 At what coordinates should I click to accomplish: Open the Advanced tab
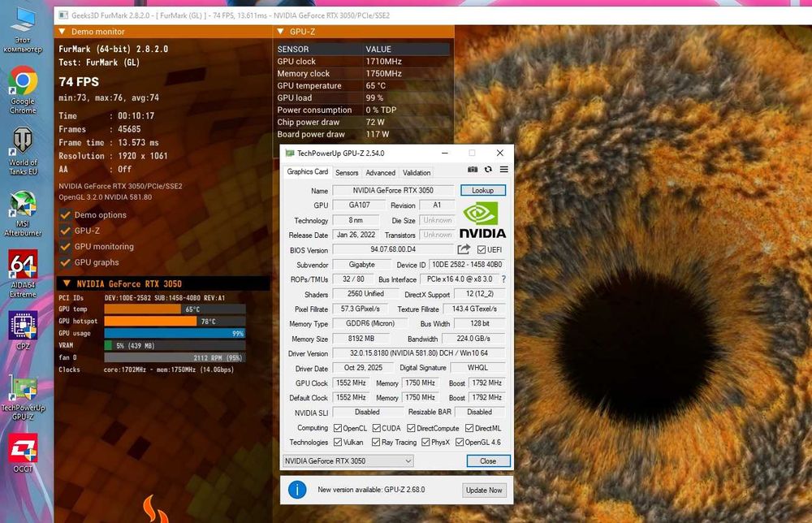pos(380,173)
